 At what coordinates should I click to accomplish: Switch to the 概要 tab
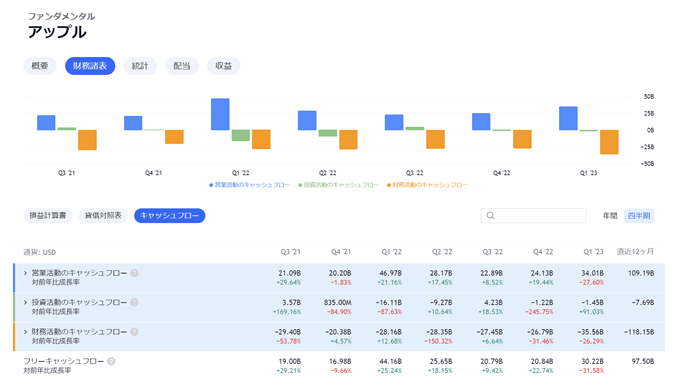coord(40,66)
